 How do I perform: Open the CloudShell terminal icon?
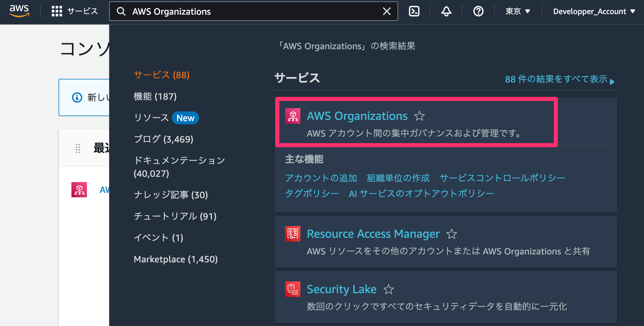[x=414, y=11]
